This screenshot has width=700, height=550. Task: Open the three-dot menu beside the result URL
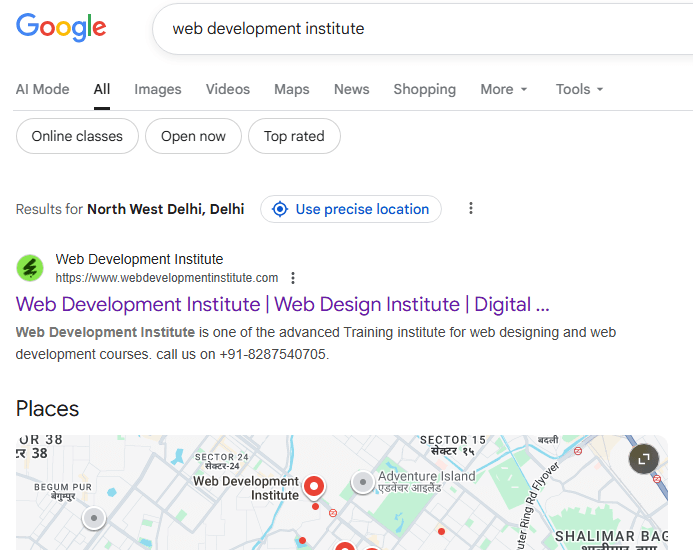(293, 278)
